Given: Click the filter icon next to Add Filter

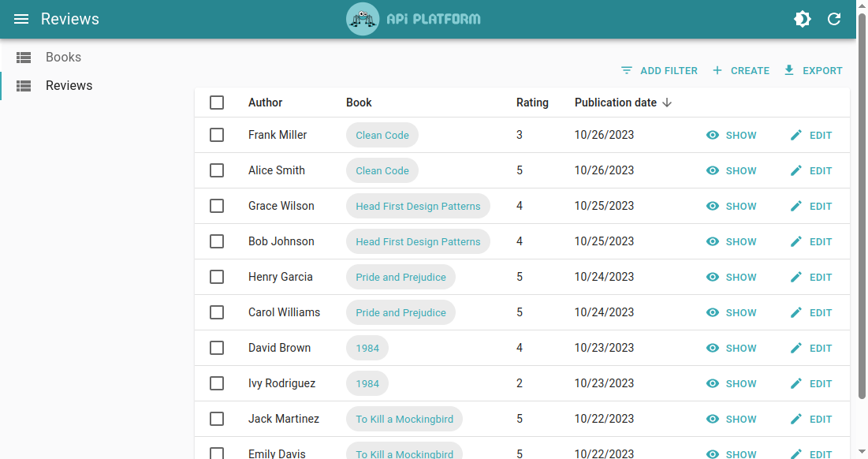Looking at the screenshot, I should pos(627,70).
